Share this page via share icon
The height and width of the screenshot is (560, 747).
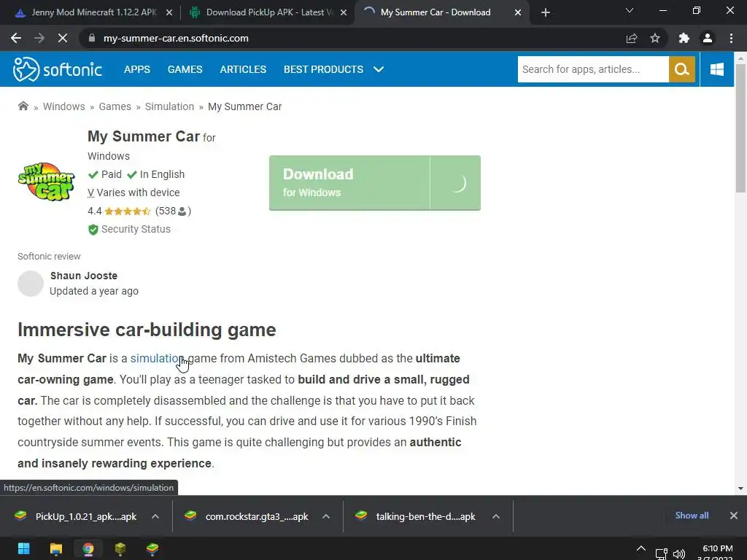(632, 38)
